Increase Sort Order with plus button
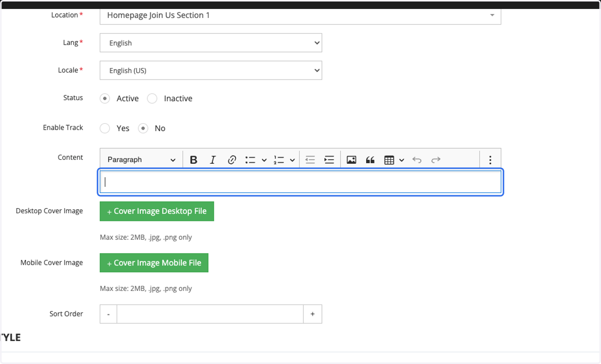This screenshot has width=601, height=364. [313, 314]
